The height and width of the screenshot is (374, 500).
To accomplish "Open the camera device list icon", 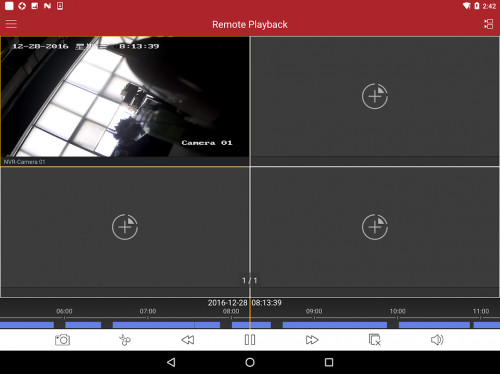I will click(x=489, y=24).
